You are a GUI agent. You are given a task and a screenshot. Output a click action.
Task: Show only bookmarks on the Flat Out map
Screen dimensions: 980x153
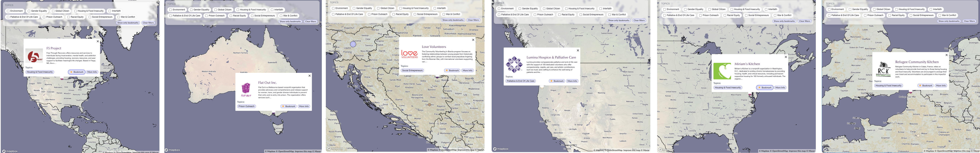[x=290, y=22]
